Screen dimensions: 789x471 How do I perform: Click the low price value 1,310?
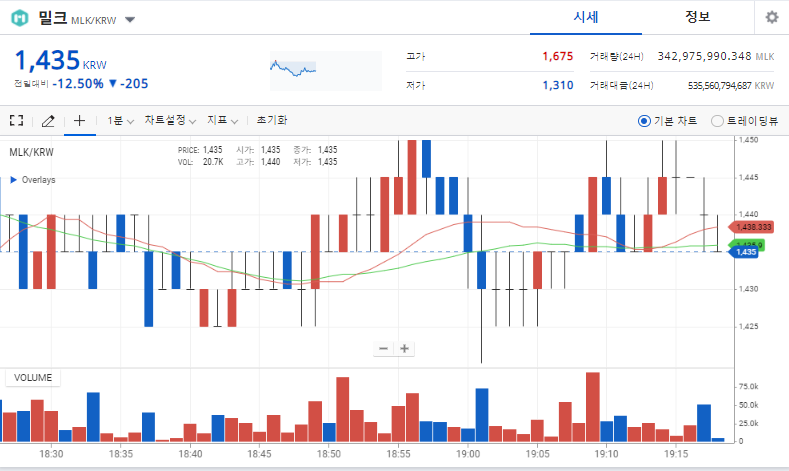pos(558,86)
